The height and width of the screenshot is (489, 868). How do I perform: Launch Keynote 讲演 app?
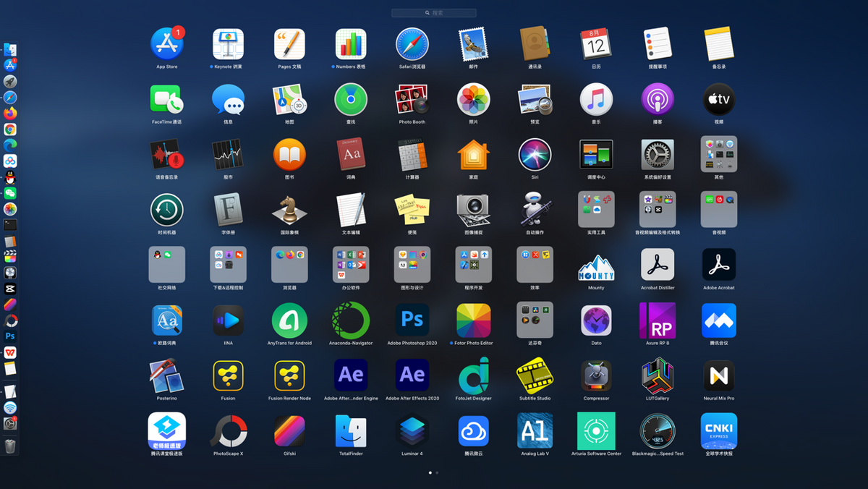228,43
